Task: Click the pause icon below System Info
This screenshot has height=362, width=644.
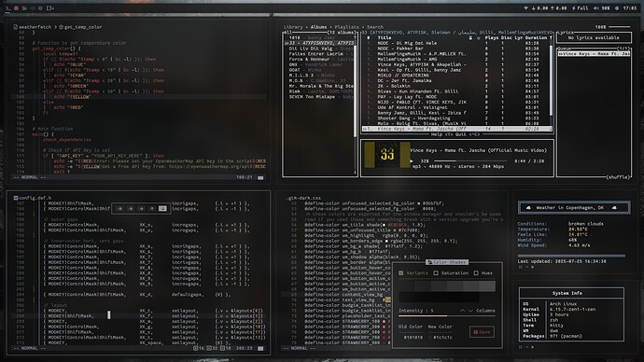Action: [521, 347]
